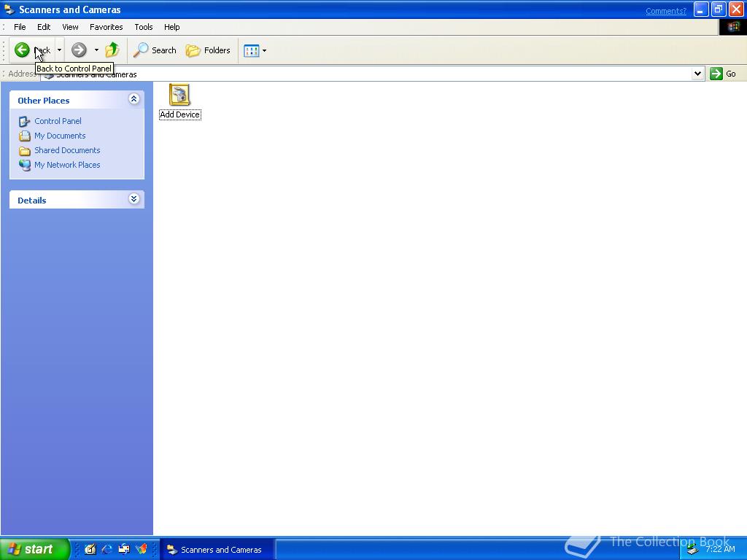747x560 pixels.
Task: Click the Shared Documents folder icon
Action: click(x=24, y=151)
